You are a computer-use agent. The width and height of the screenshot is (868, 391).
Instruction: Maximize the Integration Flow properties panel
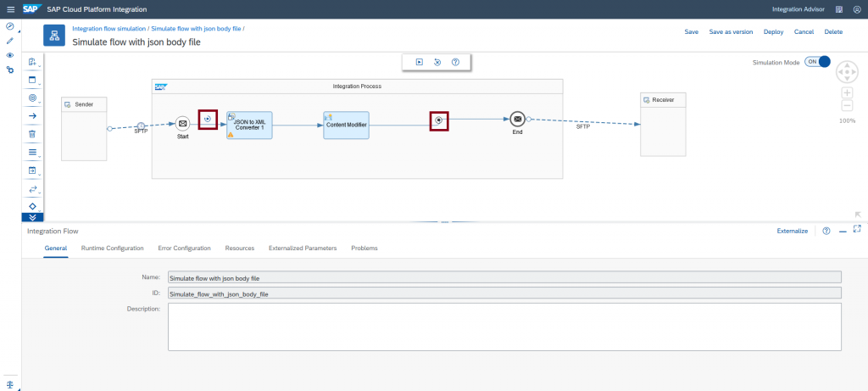857,229
